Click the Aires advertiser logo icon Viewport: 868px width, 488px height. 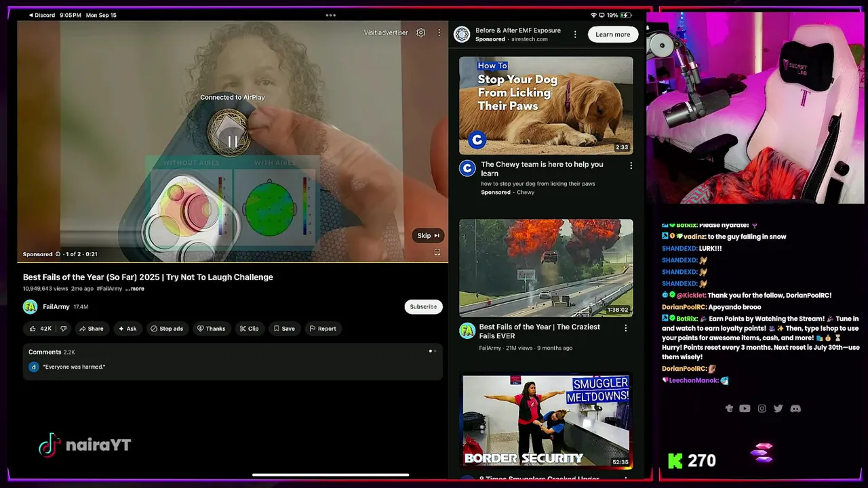tap(462, 35)
